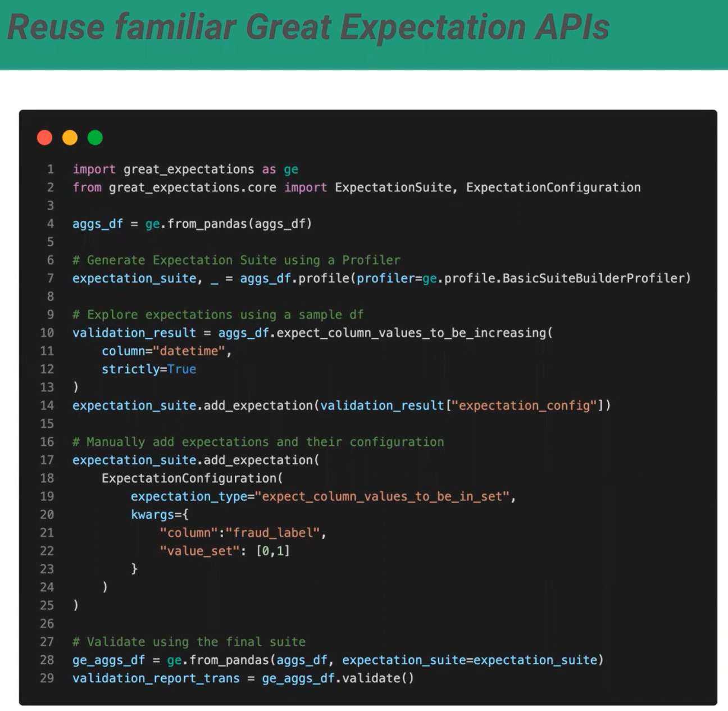This screenshot has width=728, height=711.
Task: Click 'ge_aggs_df.validate()' on line 29
Action: pos(338,678)
